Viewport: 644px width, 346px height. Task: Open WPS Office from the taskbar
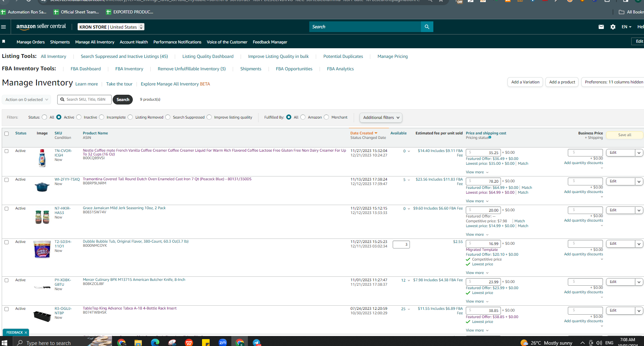[189, 343]
